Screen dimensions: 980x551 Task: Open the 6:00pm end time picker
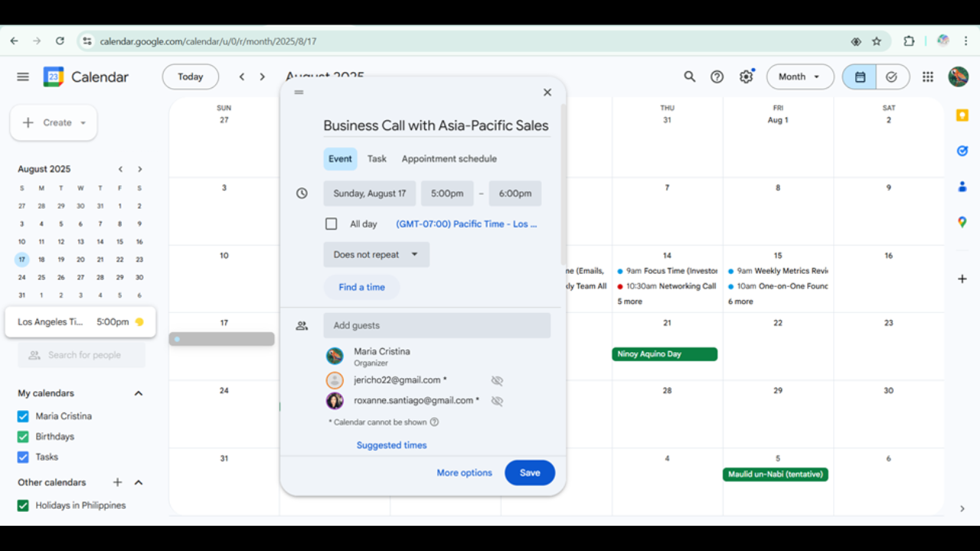coord(515,194)
